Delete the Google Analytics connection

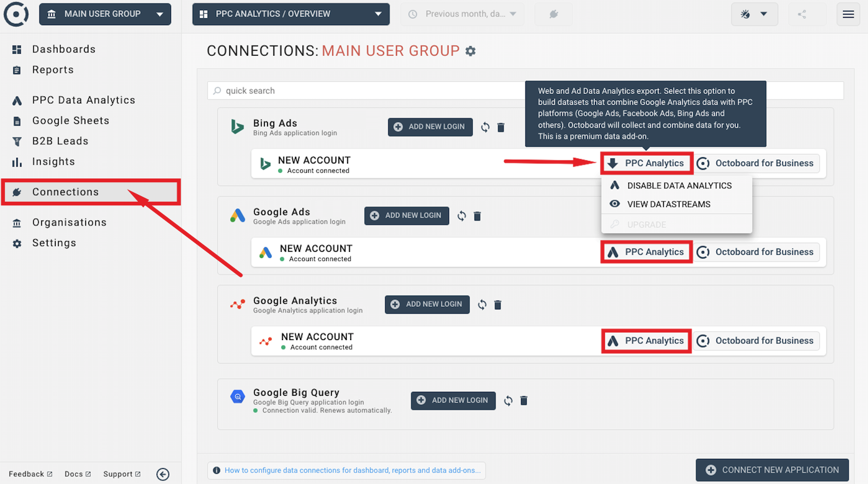(x=498, y=305)
